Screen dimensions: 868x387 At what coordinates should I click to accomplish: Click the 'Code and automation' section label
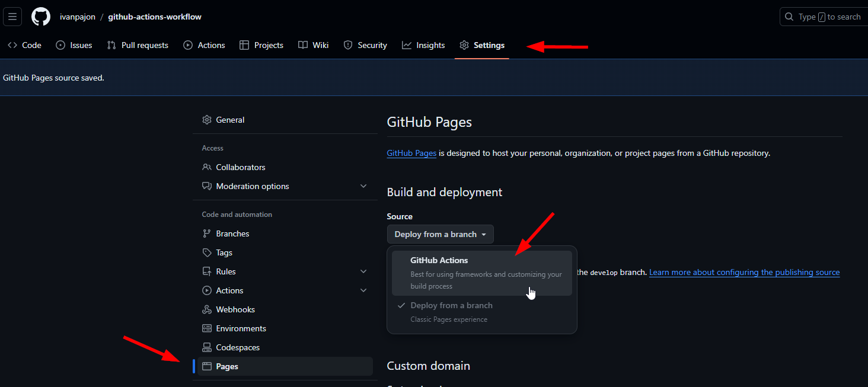[x=237, y=215]
